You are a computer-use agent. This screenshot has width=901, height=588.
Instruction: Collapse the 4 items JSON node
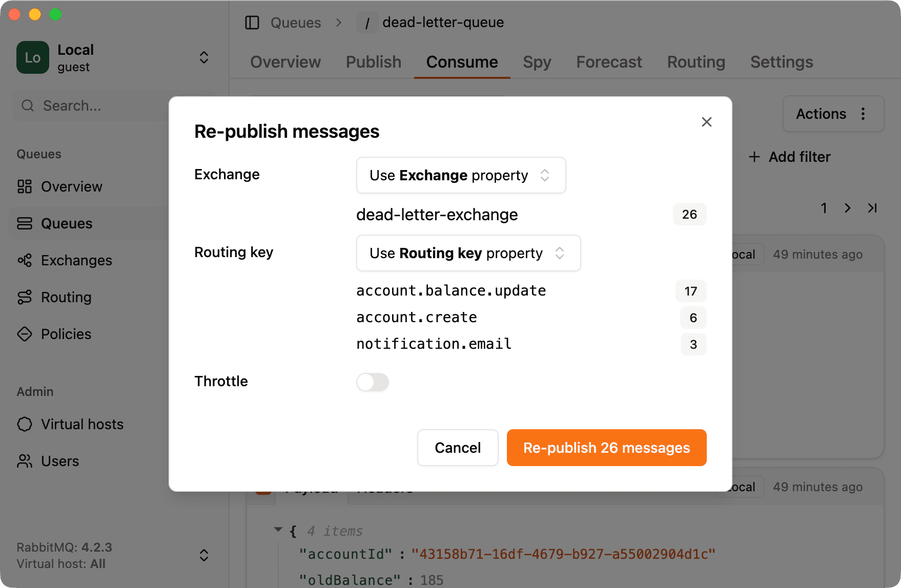(x=278, y=530)
